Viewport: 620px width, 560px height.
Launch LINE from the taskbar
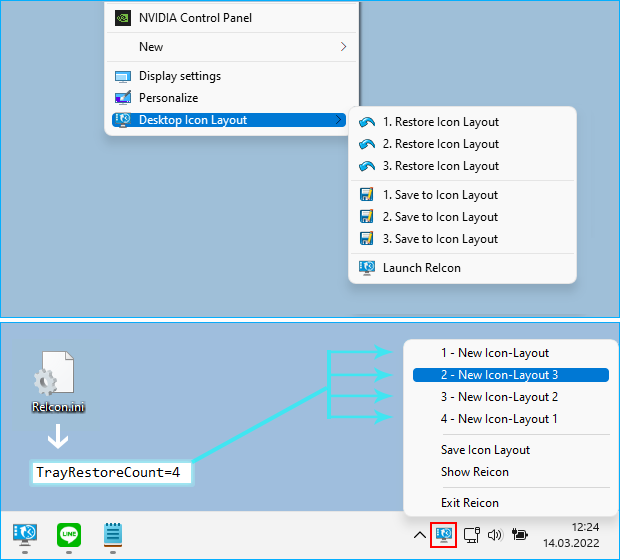(69, 535)
